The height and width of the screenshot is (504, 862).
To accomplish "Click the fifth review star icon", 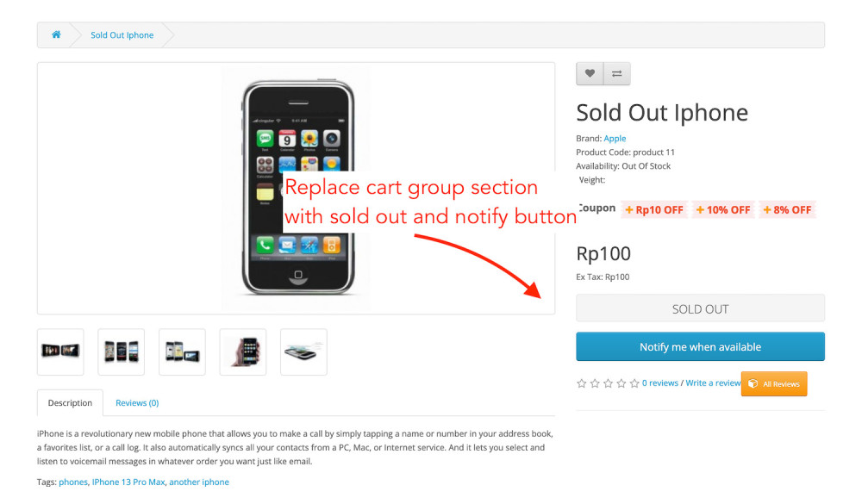I will (x=634, y=383).
